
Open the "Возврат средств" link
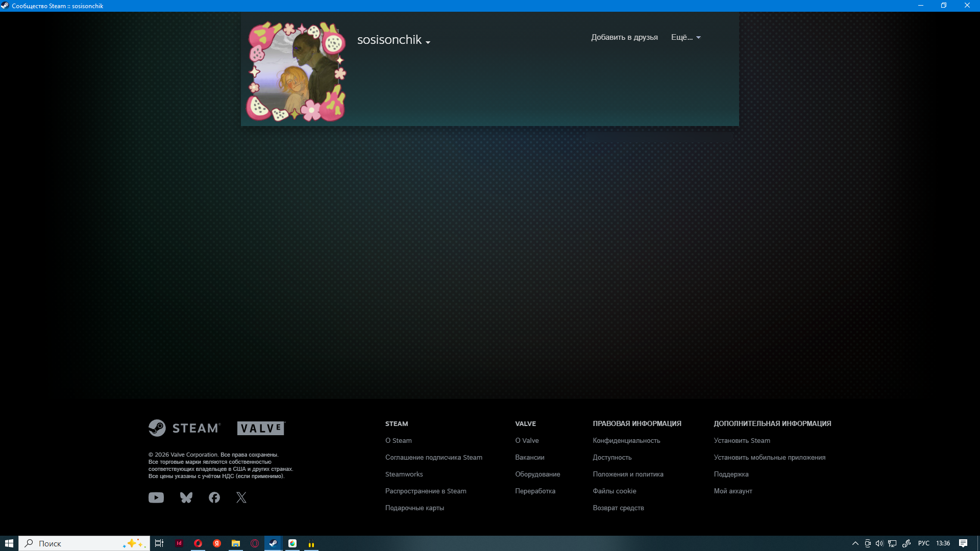[618, 508]
